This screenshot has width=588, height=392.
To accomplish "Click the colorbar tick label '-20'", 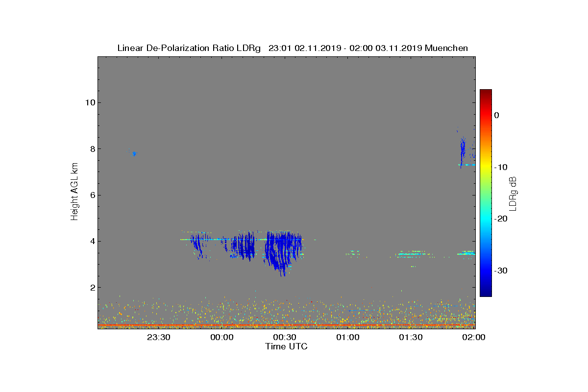I will coord(501,219).
